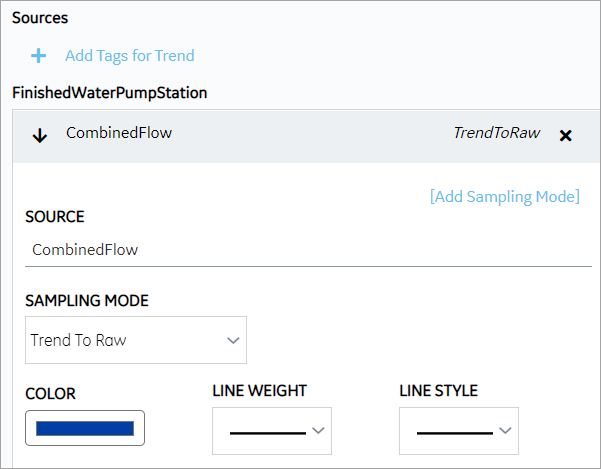Open the LINE STYLE dropdown
Screen dimensions: 601x469
click(x=459, y=431)
